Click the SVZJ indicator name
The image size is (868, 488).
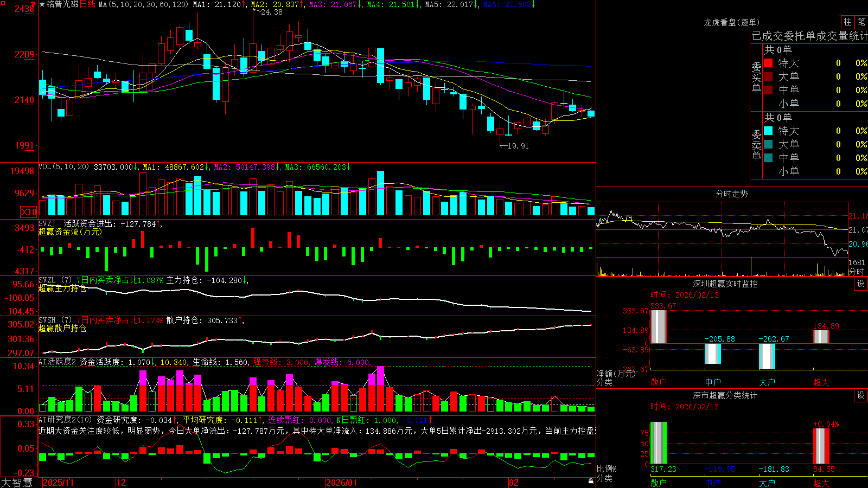click(x=47, y=224)
